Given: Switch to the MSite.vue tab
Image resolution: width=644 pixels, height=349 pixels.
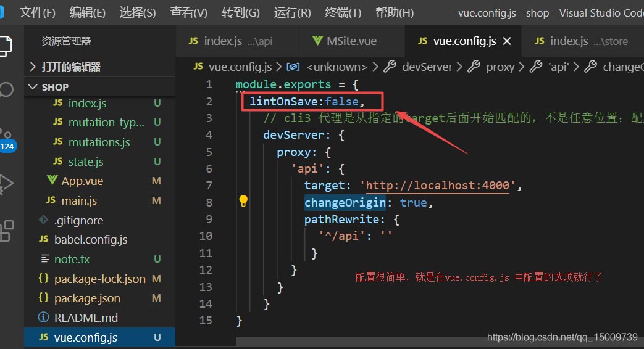Looking at the screenshot, I should click(x=351, y=41).
